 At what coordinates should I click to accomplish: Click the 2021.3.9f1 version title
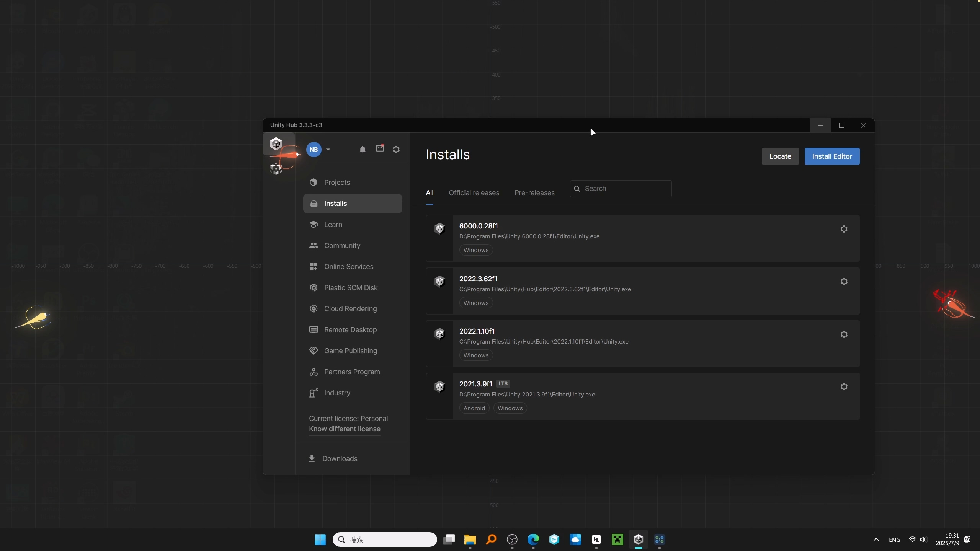click(x=475, y=384)
